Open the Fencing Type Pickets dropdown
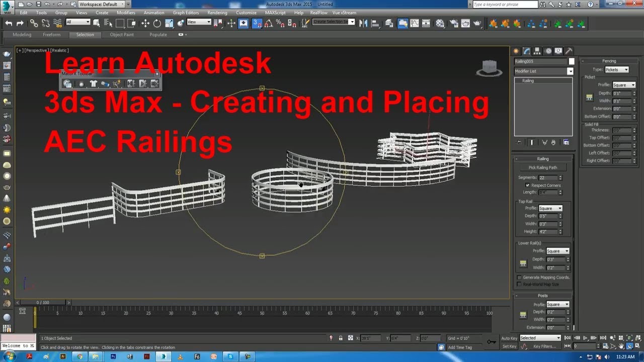The height and width of the screenshot is (362, 644). click(x=616, y=69)
